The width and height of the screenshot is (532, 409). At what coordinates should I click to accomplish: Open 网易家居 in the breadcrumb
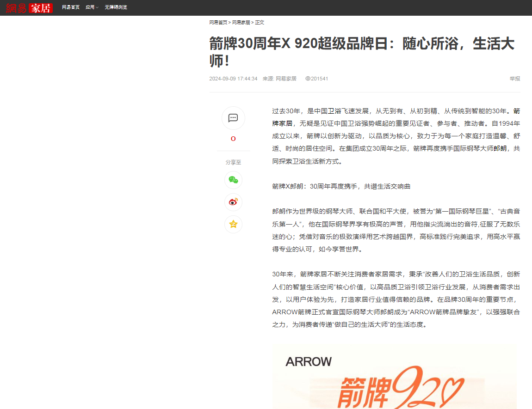tap(241, 22)
